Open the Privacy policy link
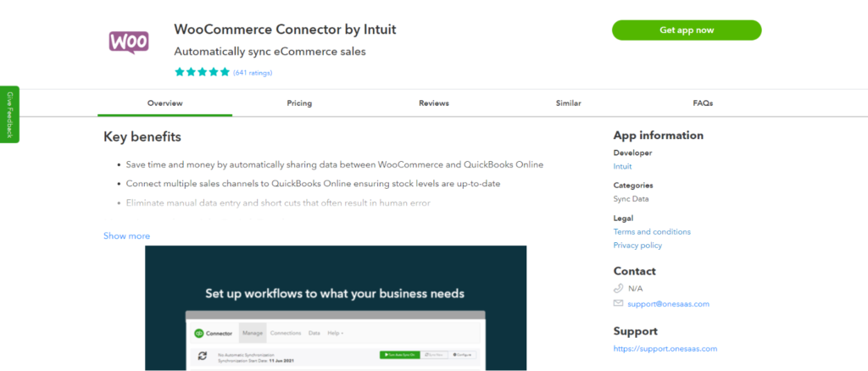This screenshot has width=868, height=371. tap(637, 246)
